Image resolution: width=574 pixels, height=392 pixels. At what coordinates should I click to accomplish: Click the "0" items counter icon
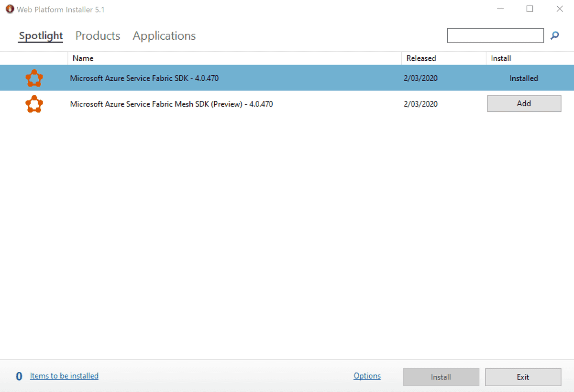19,376
